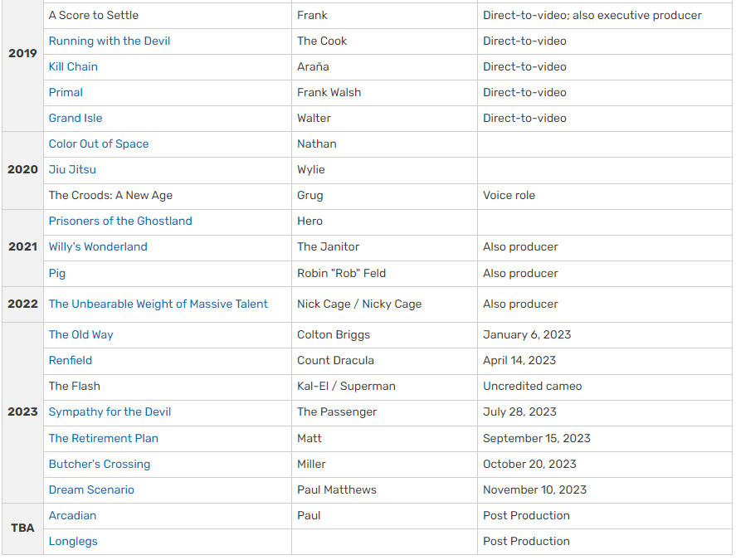Open The Unbearable Weight of Massive Talent link
The height and width of the screenshot is (560, 736).
(x=158, y=304)
